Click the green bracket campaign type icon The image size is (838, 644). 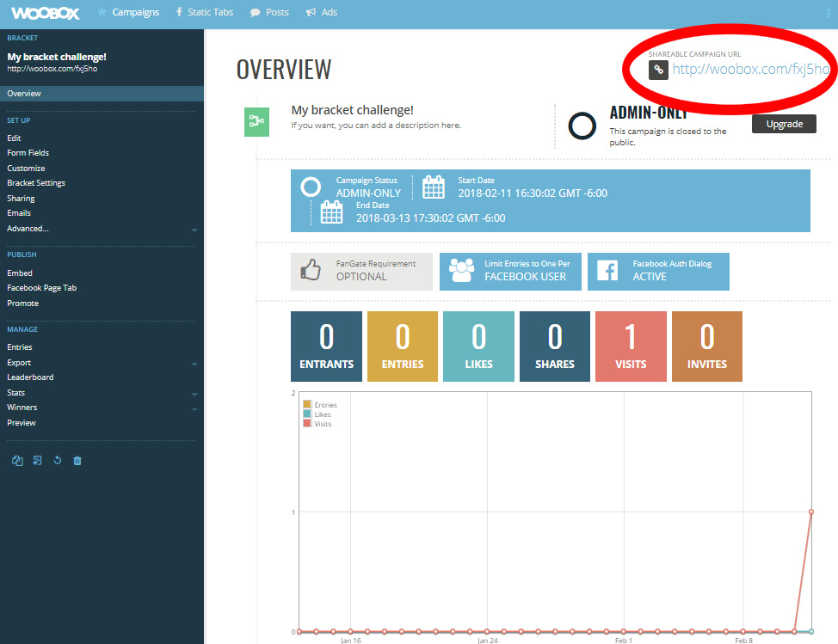[256, 122]
